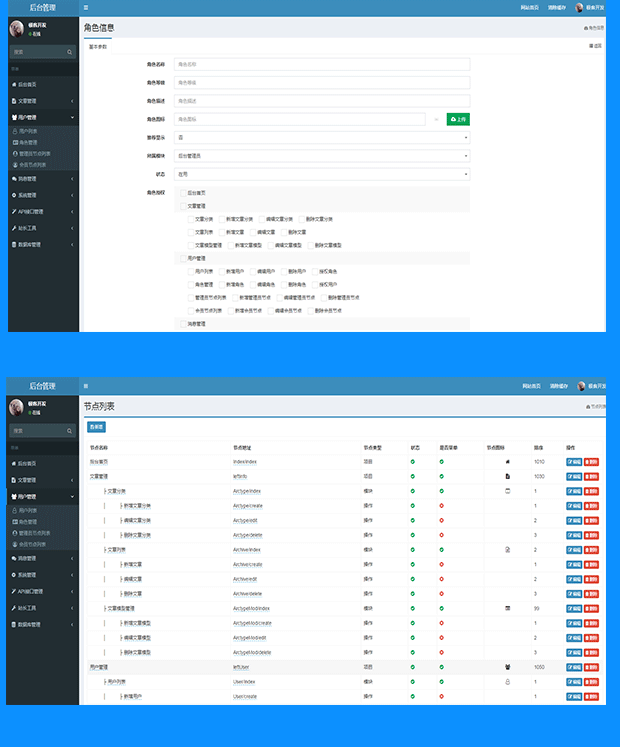Check 文章列表 permission checkbox
Viewport: 620px width, 747px height.
tap(191, 232)
